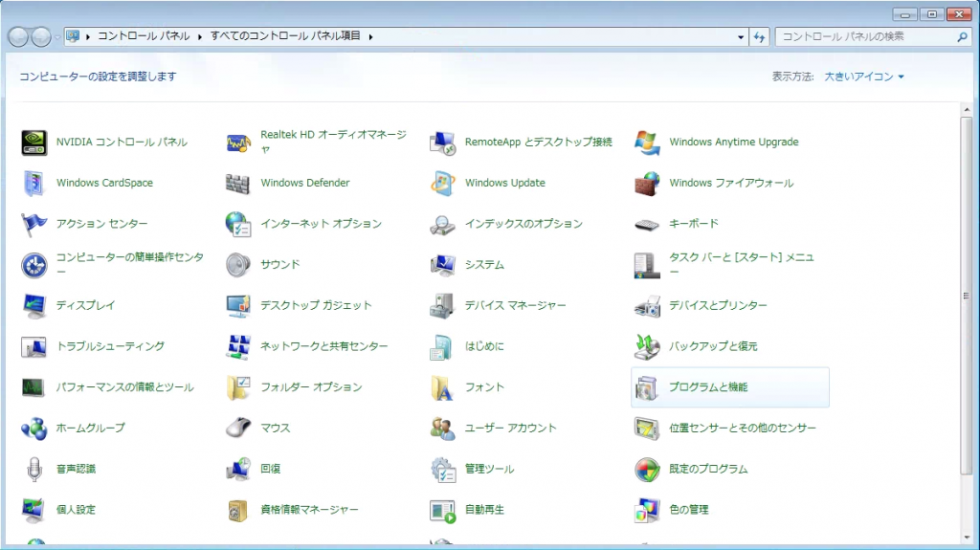Click the back navigation button
Image resolution: width=980 pixels, height=550 pixels.
(18, 37)
